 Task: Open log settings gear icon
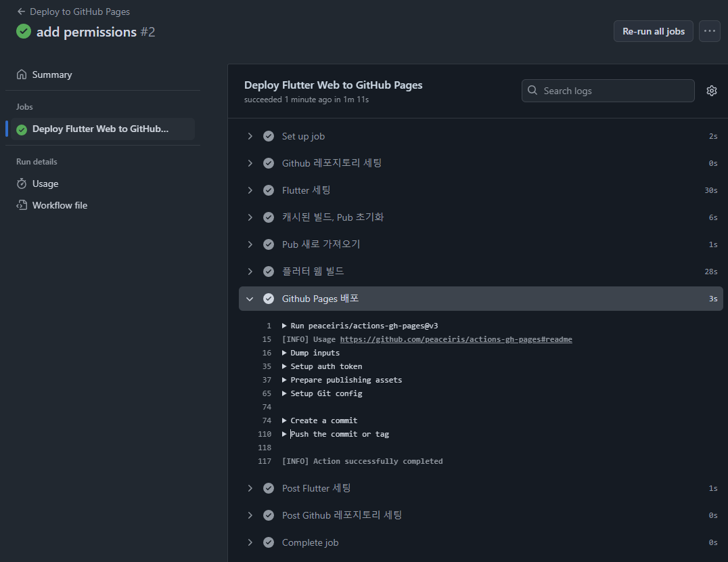coord(711,91)
